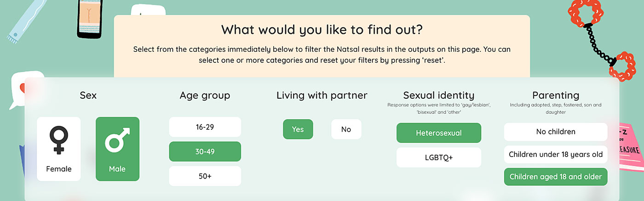Click the Male symbol icon
The height and width of the screenshot is (201, 644).
(x=117, y=140)
